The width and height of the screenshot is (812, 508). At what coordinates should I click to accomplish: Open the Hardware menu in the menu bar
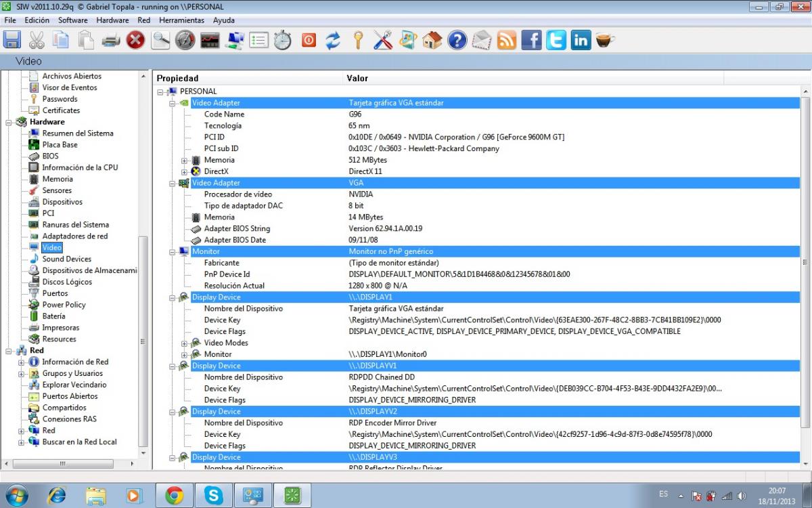pos(112,20)
